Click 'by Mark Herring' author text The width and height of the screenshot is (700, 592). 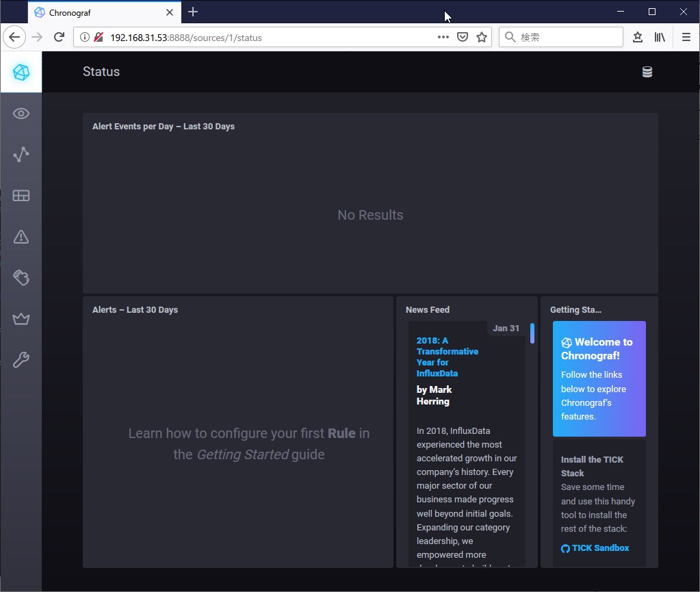[434, 395]
